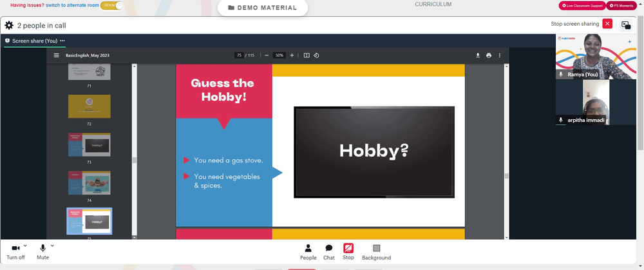Zoom in with the plus icon
The image size is (644, 270).
click(x=292, y=55)
